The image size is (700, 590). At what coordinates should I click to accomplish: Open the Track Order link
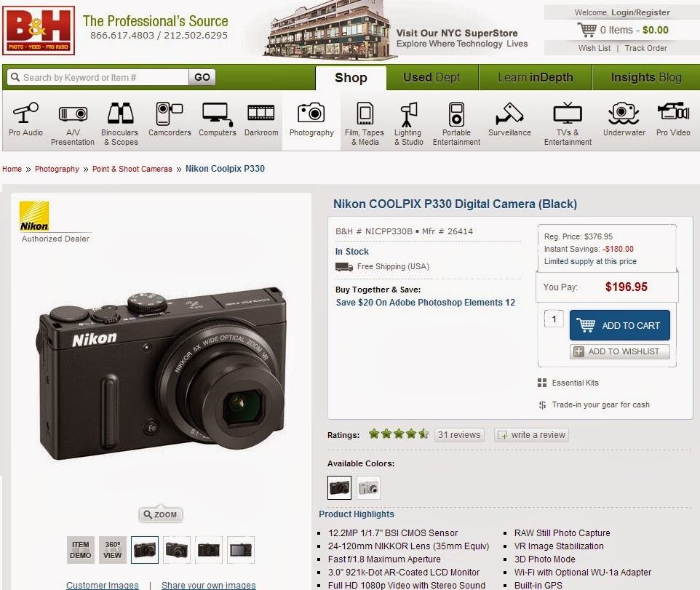(x=646, y=48)
